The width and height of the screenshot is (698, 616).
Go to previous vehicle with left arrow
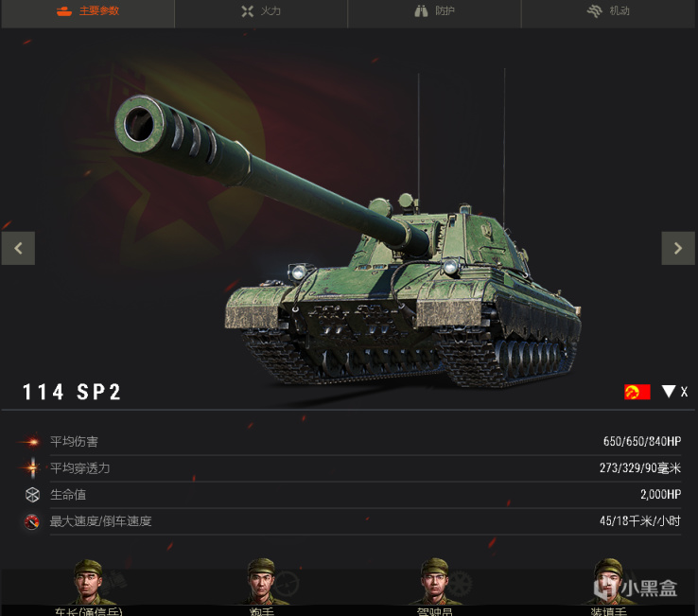point(18,248)
